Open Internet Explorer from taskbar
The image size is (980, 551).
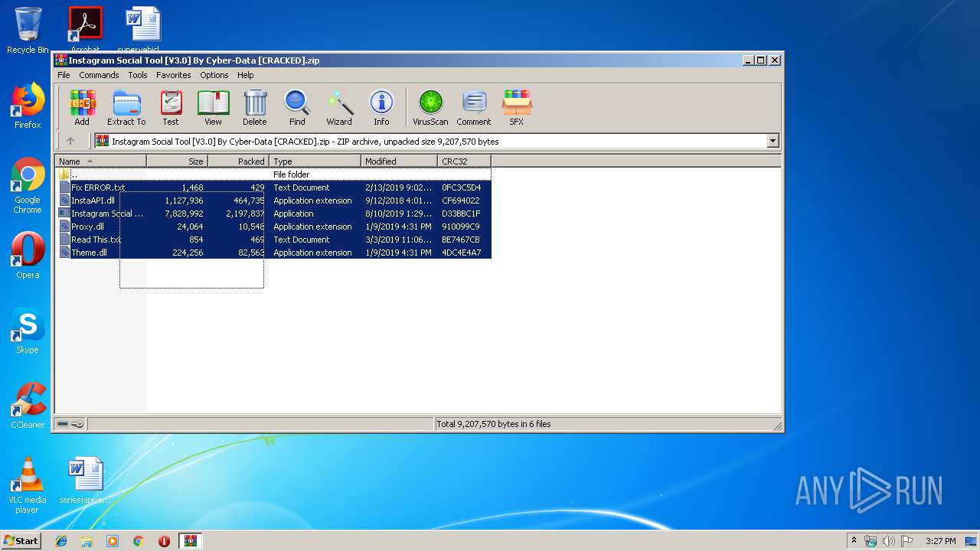click(x=61, y=541)
